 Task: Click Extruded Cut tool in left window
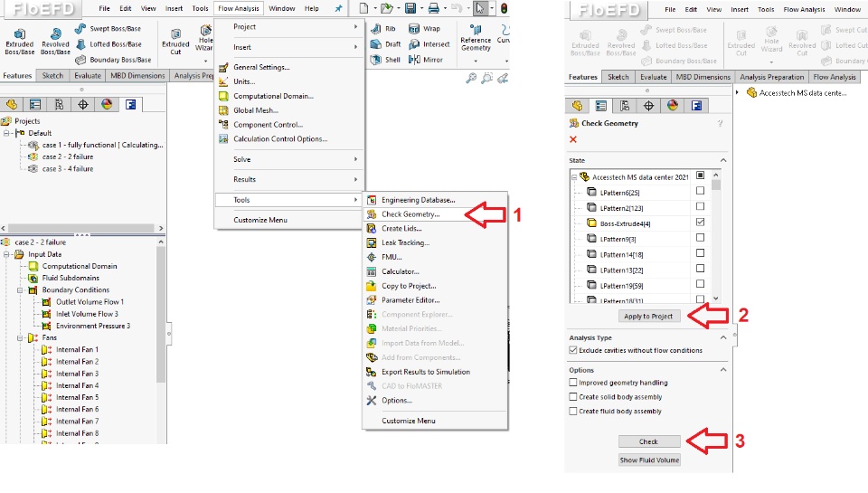click(175, 42)
